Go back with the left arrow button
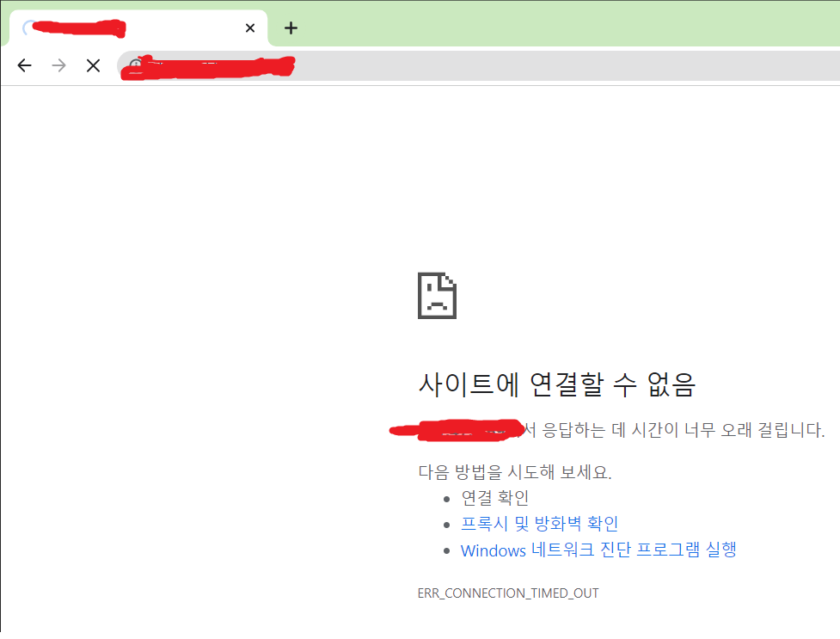 click(x=25, y=65)
